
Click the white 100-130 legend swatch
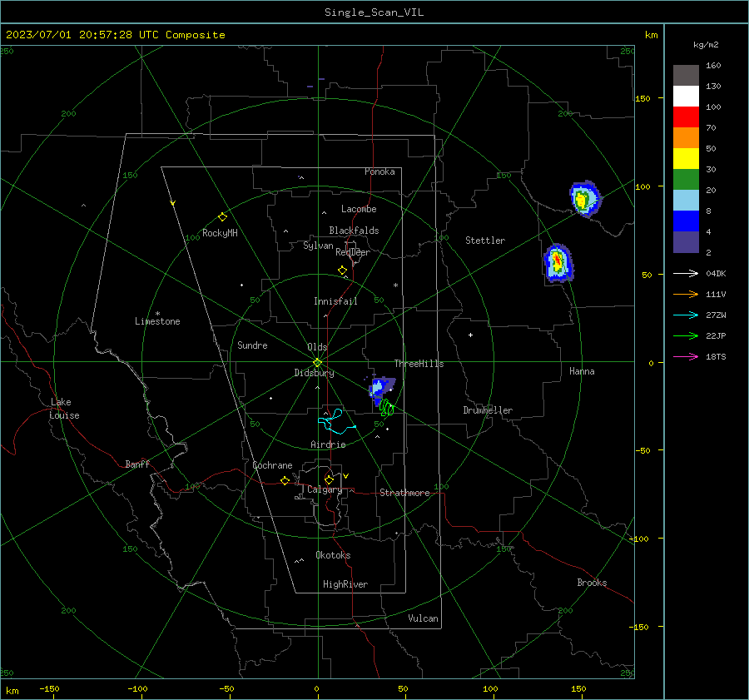[x=686, y=97]
